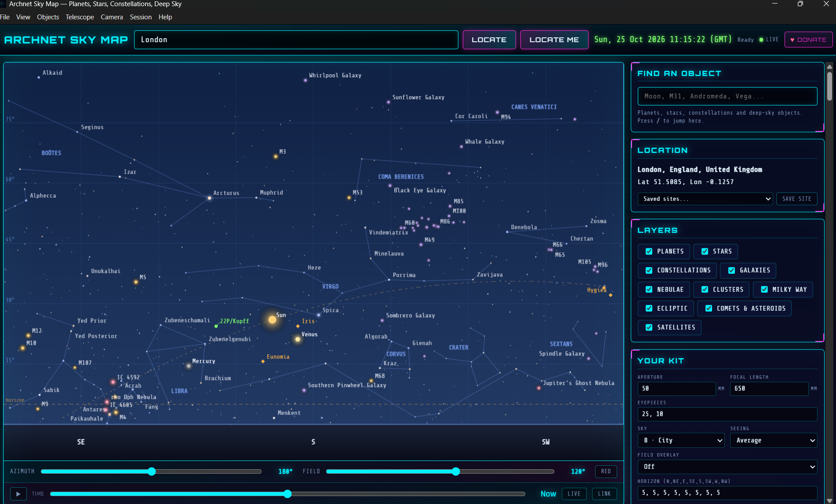
Task: Toggle the Planets layer checkbox
Action: click(x=649, y=251)
